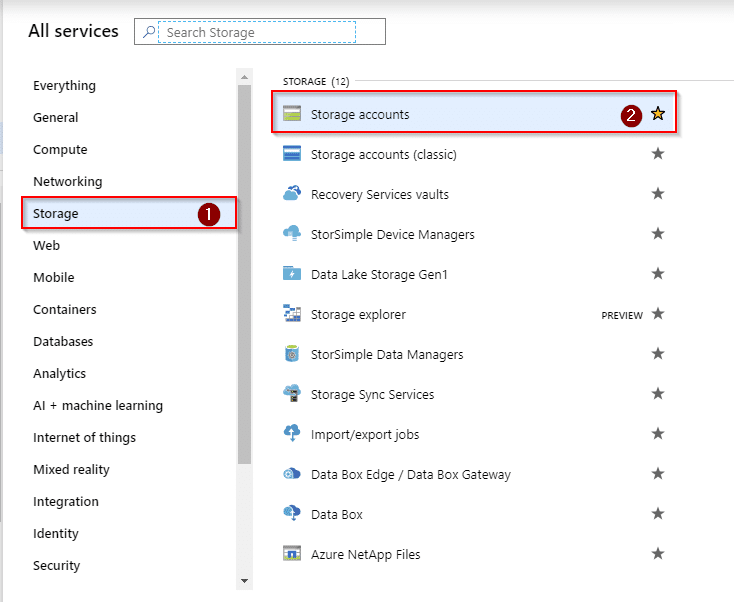Click the StorSimple Device Managers icon

click(x=292, y=233)
